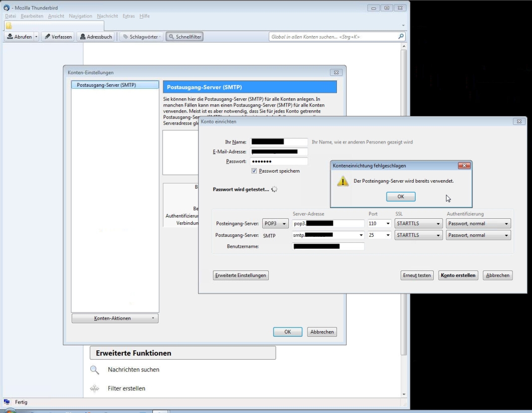This screenshot has height=413, width=532.
Task: Close the Konto einrichten dialog
Action: (519, 121)
